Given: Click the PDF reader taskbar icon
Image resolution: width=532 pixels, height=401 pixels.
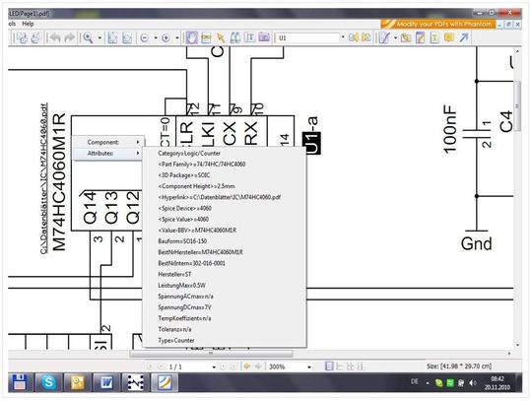Looking at the screenshot, I should (x=165, y=382).
